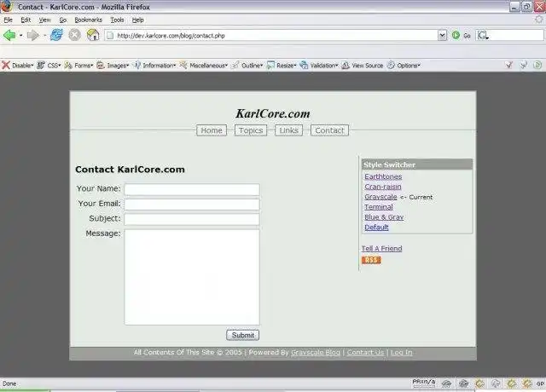Image resolution: width=546 pixels, height=392 pixels.
Task: Click the gray Forward arrow button
Action: point(32,35)
